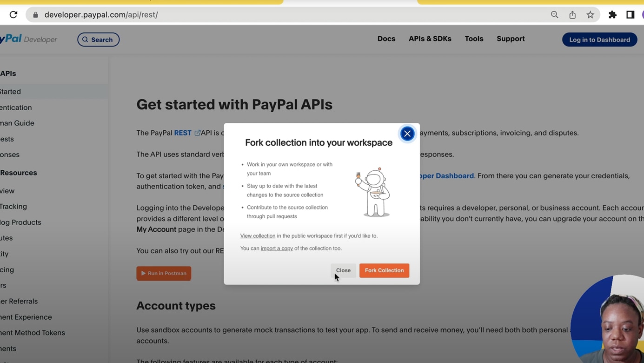This screenshot has width=644, height=363.
Task: Follow the View collection link
Action: [x=258, y=236]
